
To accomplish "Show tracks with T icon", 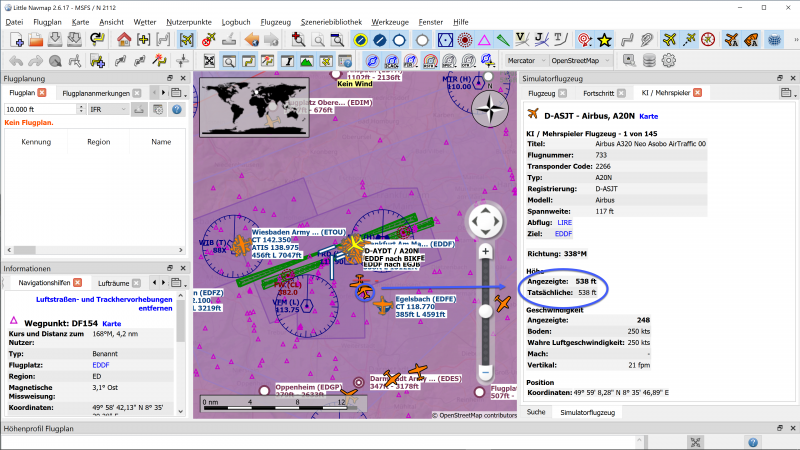I will tap(560, 39).
